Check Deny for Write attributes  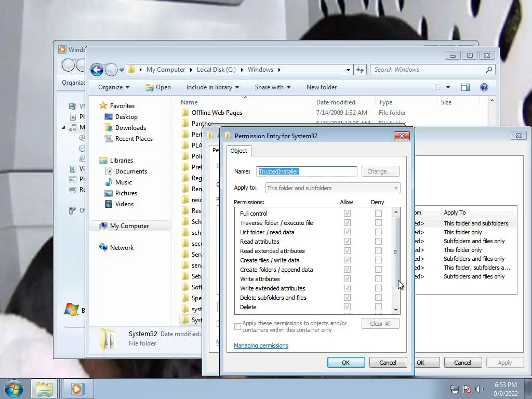378,278
